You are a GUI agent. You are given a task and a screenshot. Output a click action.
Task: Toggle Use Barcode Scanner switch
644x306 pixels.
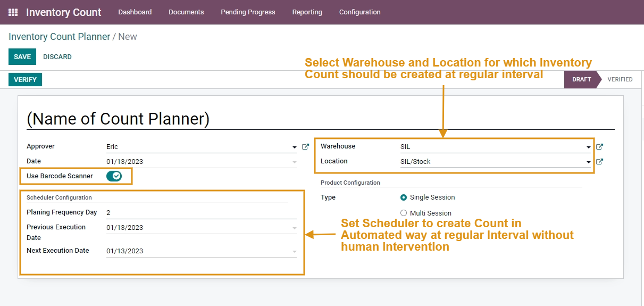pos(114,176)
